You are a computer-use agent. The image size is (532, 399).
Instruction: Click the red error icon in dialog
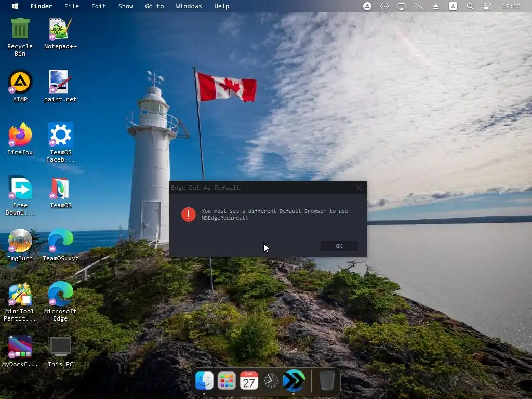pos(188,215)
